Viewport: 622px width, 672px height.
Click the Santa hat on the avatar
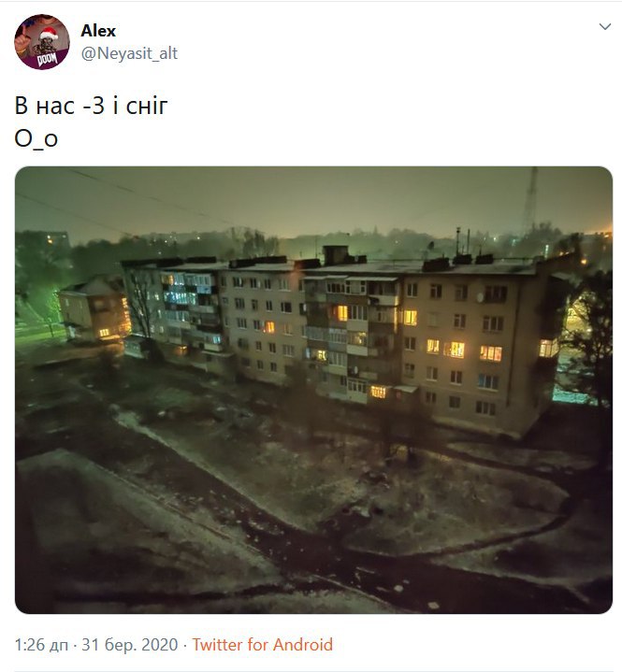pos(48,34)
